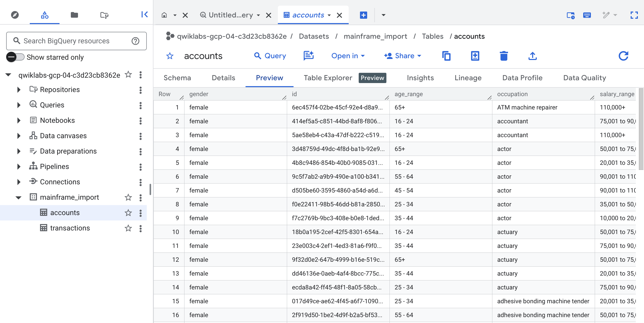
Task: Open the Snapshot table icon
Action: 475,56
